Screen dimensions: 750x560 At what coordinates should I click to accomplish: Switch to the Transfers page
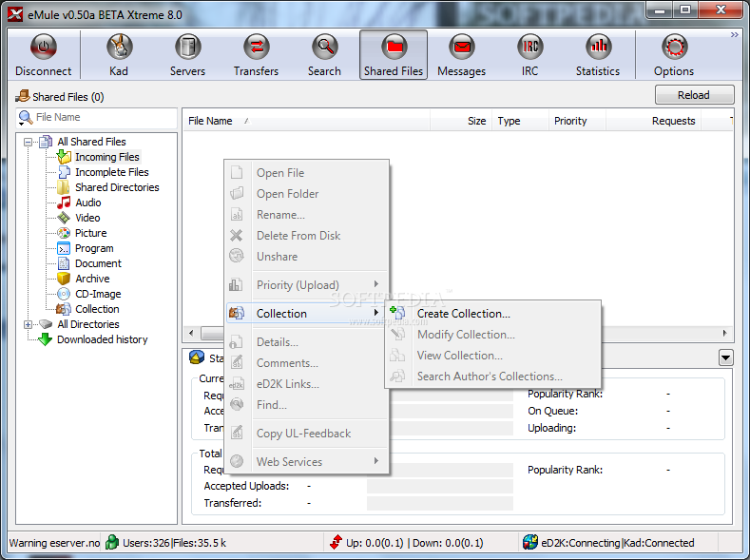click(x=256, y=54)
